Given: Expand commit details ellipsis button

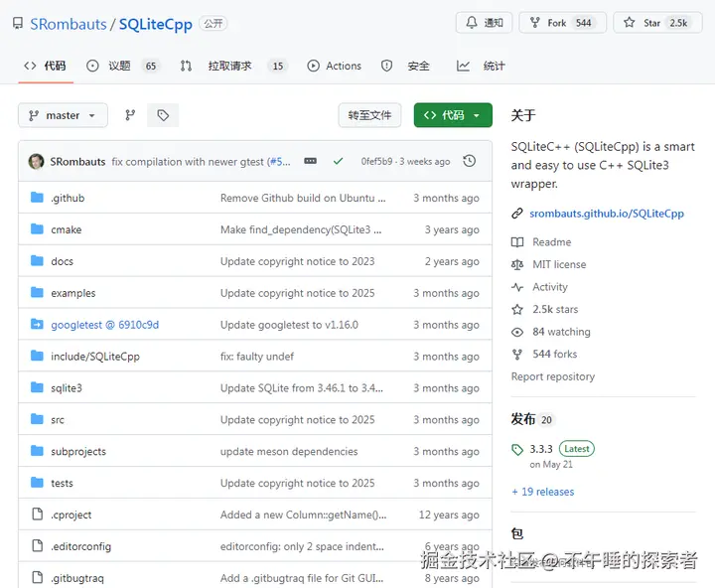Looking at the screenshot, I should coord(311,161).
